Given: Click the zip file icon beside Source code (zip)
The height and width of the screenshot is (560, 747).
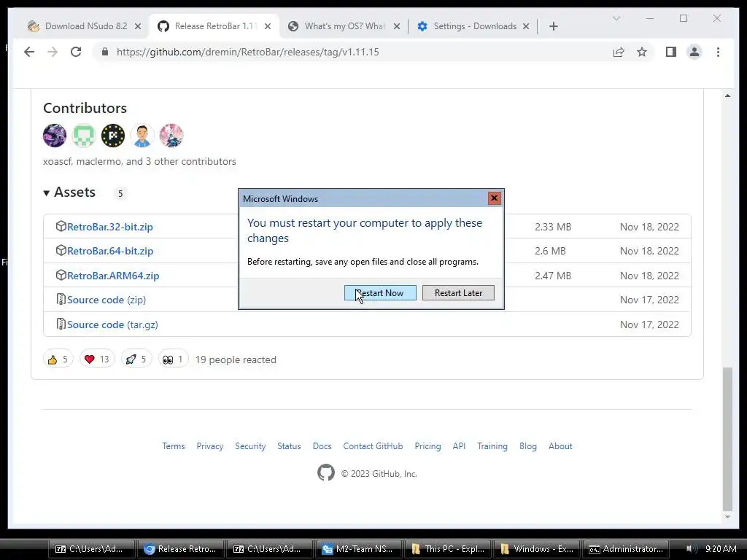Looking at the screenshot, I should pyautogui.click(x=61, y=299).
